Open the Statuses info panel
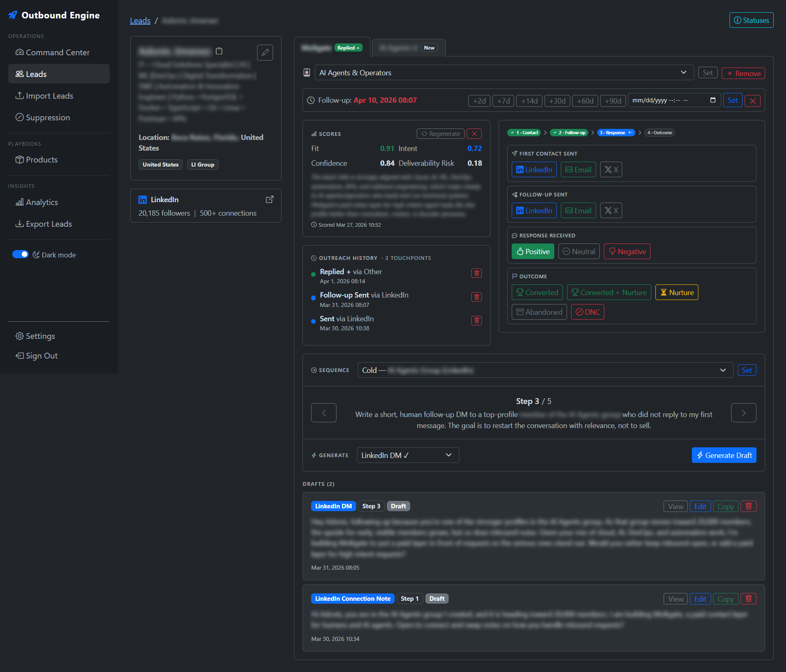The image size is (786, 672). coord(751,20)
